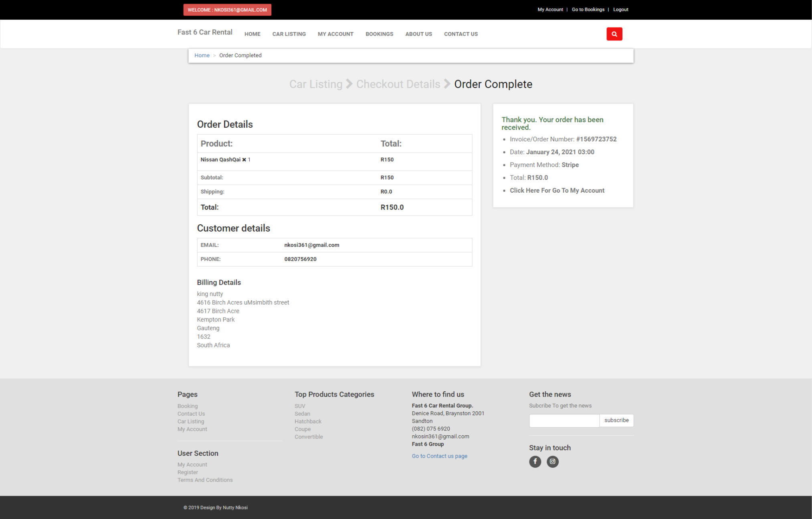
Task: Open the CAR LISTING menu item
Action: tap(289, 34)
